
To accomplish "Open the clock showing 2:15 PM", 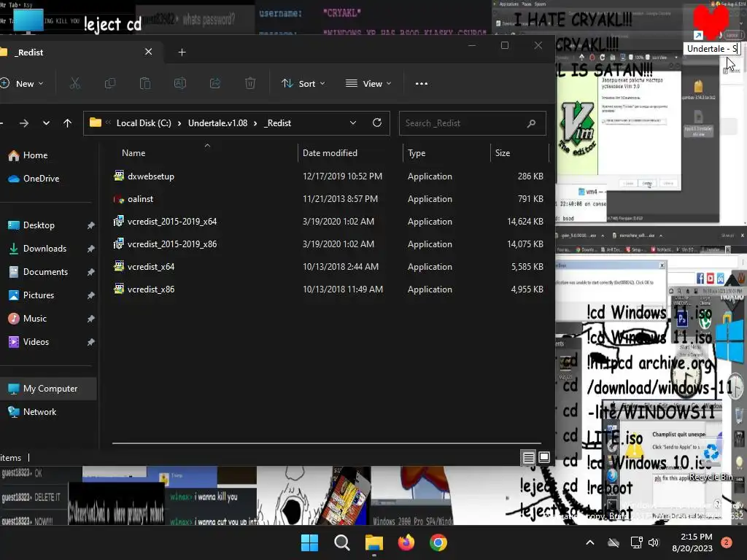I will point(692,542).
